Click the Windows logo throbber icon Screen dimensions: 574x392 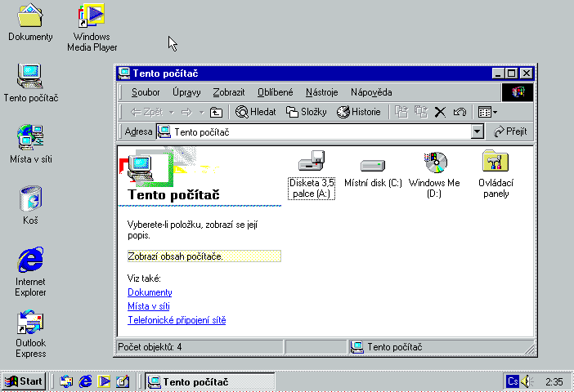[518, 91]
